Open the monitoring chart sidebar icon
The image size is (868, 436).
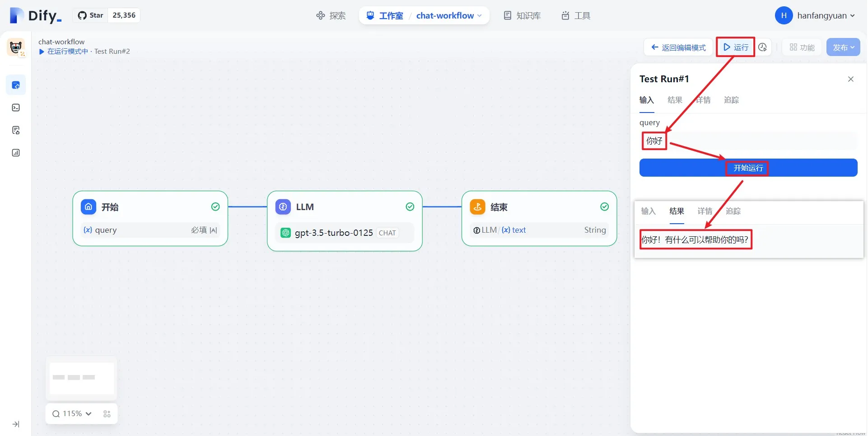(16, 153)
